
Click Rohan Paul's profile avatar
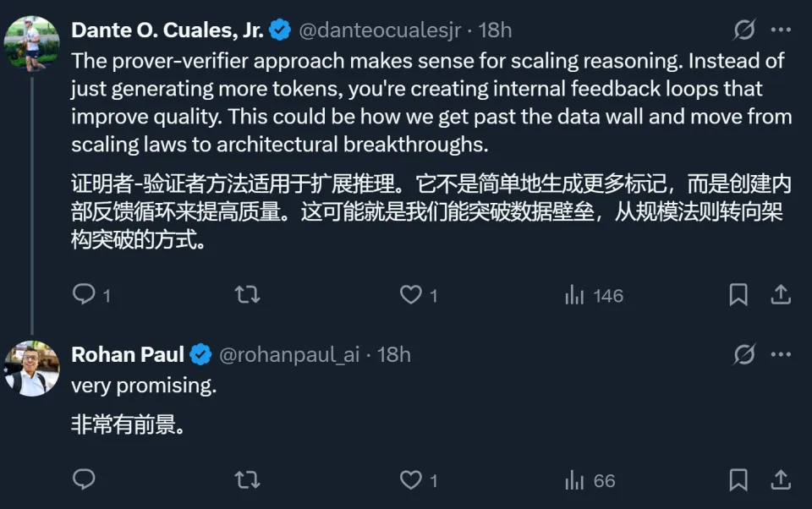point(32,369)
